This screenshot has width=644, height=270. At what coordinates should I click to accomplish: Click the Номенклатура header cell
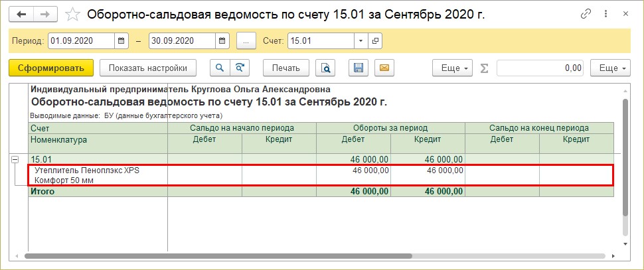[x=98, y=143]
